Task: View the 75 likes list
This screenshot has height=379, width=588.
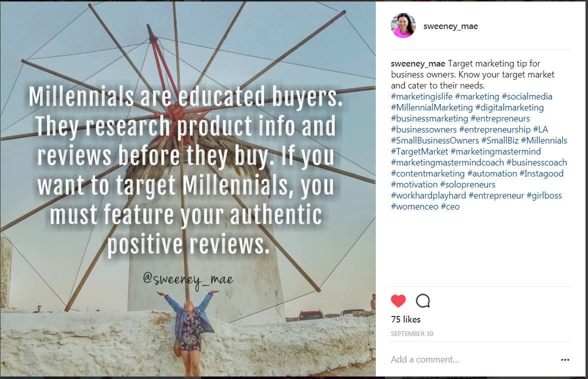Action: 406,319
